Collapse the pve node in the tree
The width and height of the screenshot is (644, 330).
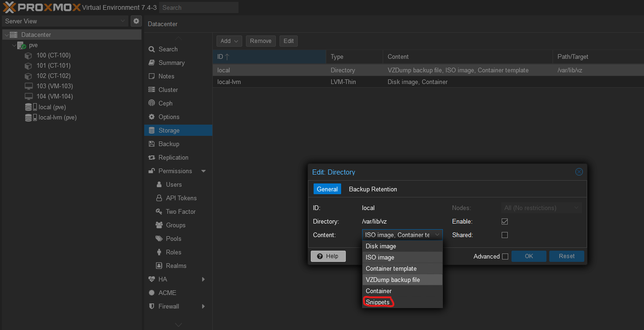[14, 45]
